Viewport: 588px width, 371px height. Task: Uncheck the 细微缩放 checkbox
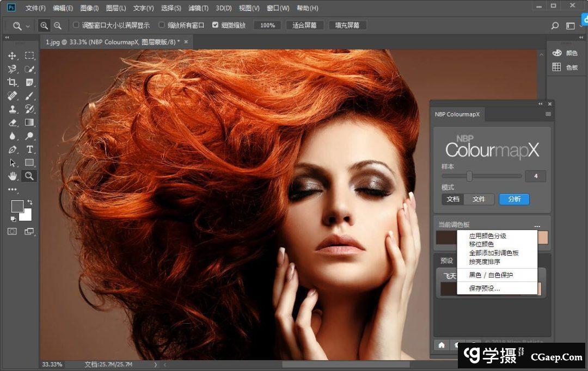click(215, 25)
